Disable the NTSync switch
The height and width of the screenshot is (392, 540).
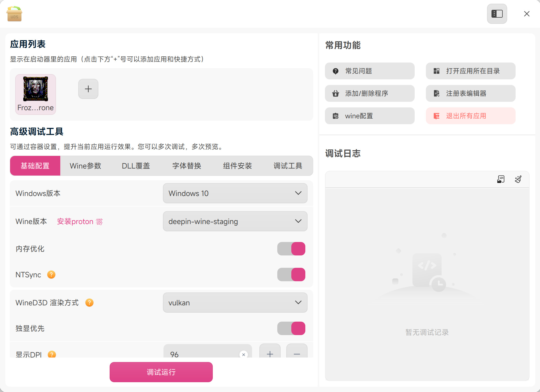[x=291, y=275]
